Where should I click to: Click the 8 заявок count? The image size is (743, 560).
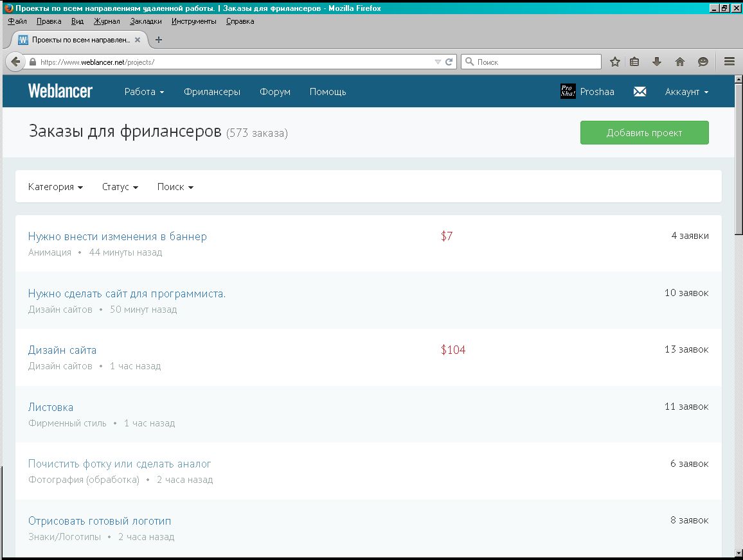click(x=690, y=520)
